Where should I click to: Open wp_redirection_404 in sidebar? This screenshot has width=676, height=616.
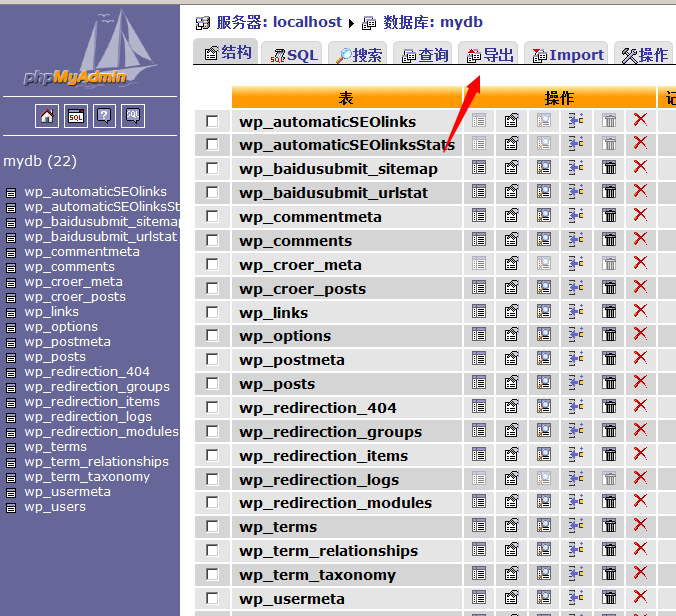pos(87,372)
